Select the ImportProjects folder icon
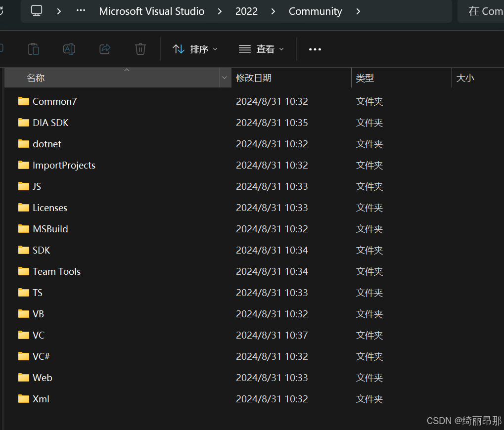This screenshot has height=430, width=504. point(24,165)
